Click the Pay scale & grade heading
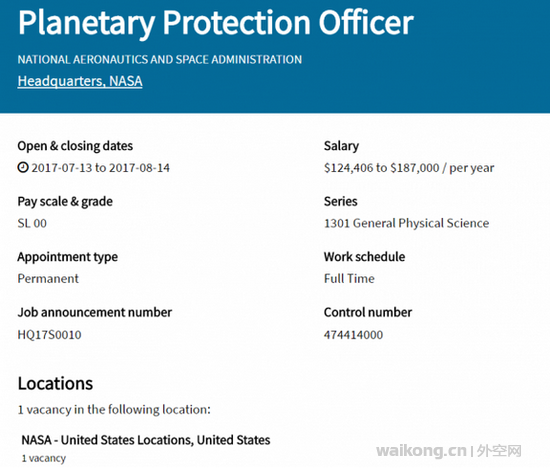The width and height of the screenshot is (550, 473). click(x=65, y=202)
